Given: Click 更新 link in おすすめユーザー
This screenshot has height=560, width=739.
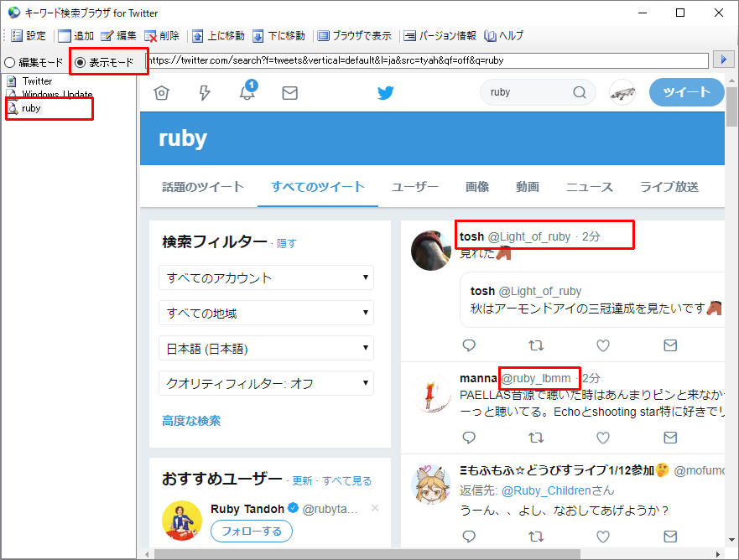Looking at the screenshot, I should pyautogui.click(x=302, y=481).
